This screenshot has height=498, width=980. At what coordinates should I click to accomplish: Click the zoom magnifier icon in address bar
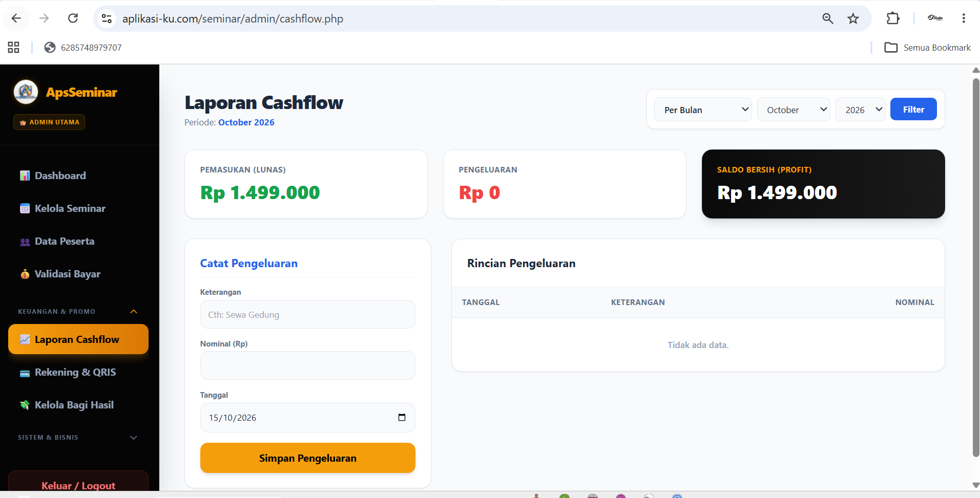coord(828,18)
